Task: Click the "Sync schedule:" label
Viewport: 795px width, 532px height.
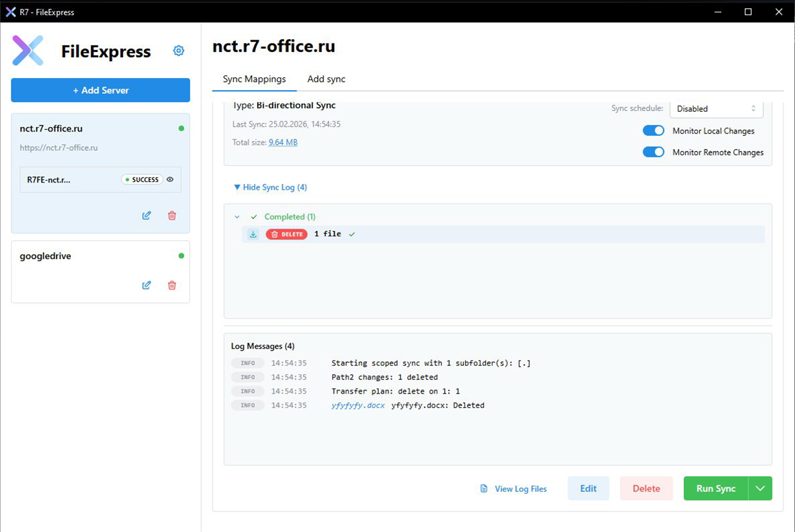Action: point(637,108)
